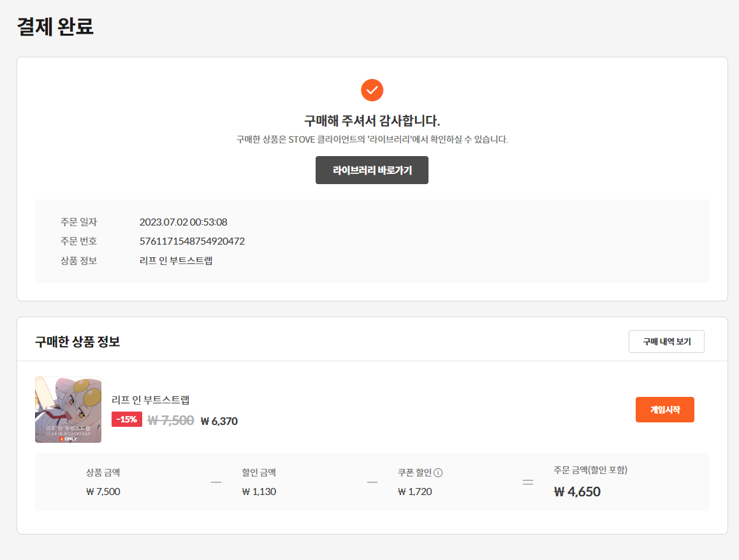Viewport: 739px width, 560px height.
Task: Click the equals sign before order total
Action: pos(528,482)
